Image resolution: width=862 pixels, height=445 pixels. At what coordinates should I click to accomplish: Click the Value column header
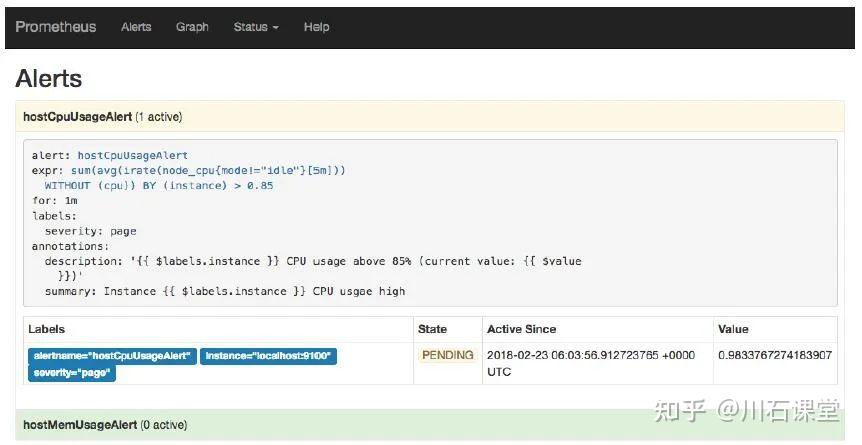[733, 329]
